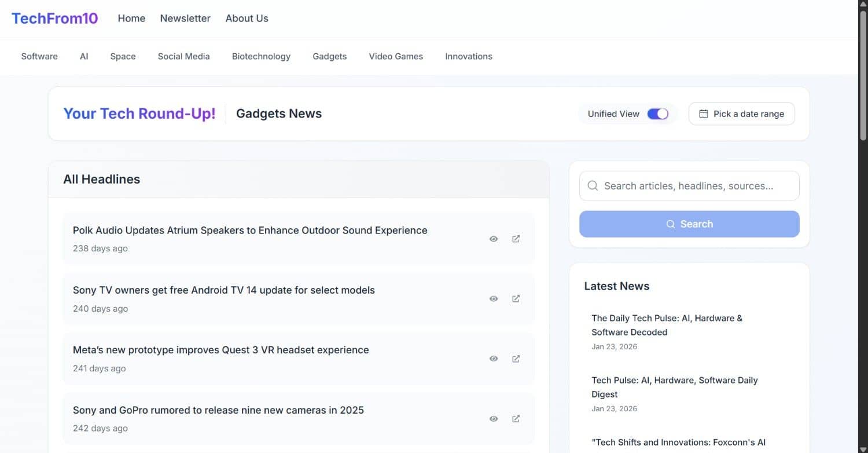Screen dimensions: 868x453
Task: Open The Daily Tech Pulse latest news item
Action: coord(667,325)
